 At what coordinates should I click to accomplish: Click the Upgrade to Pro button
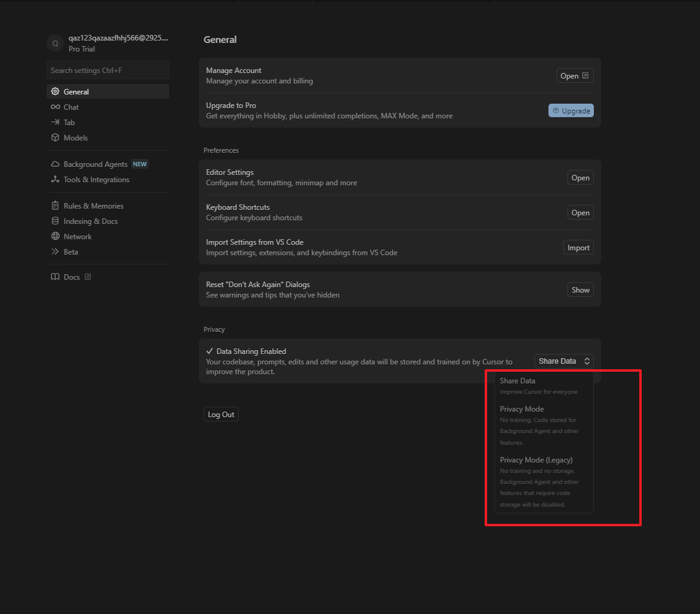(571, 110)
